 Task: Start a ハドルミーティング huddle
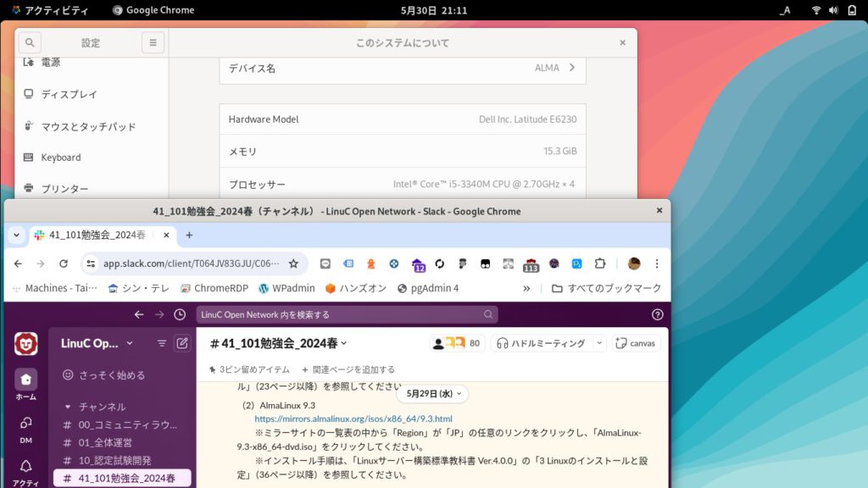click(x=542, y=343)
